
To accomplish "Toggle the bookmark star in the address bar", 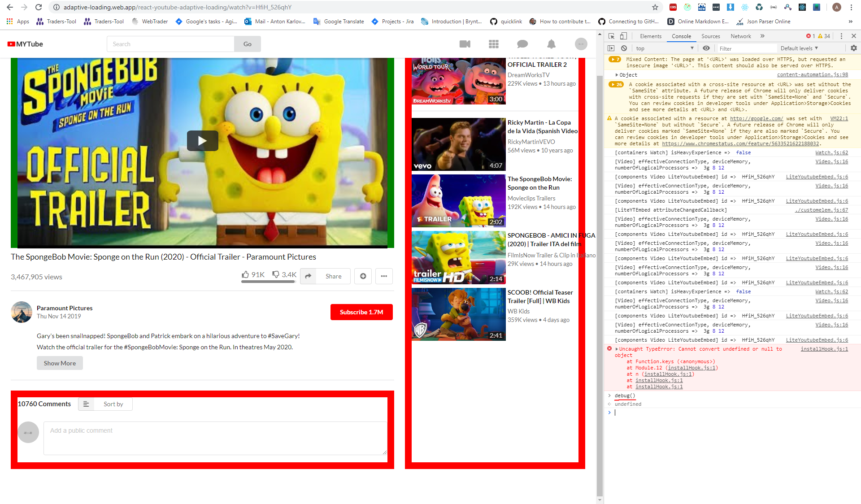I will tap(655, 7).
